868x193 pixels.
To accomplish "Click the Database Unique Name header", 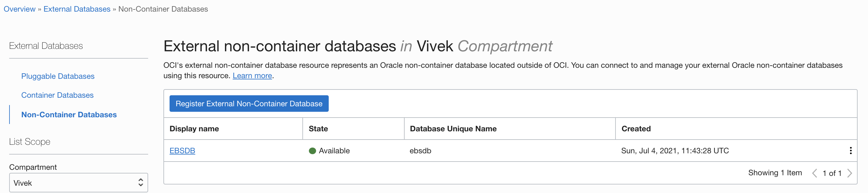I will pos(453,129).
